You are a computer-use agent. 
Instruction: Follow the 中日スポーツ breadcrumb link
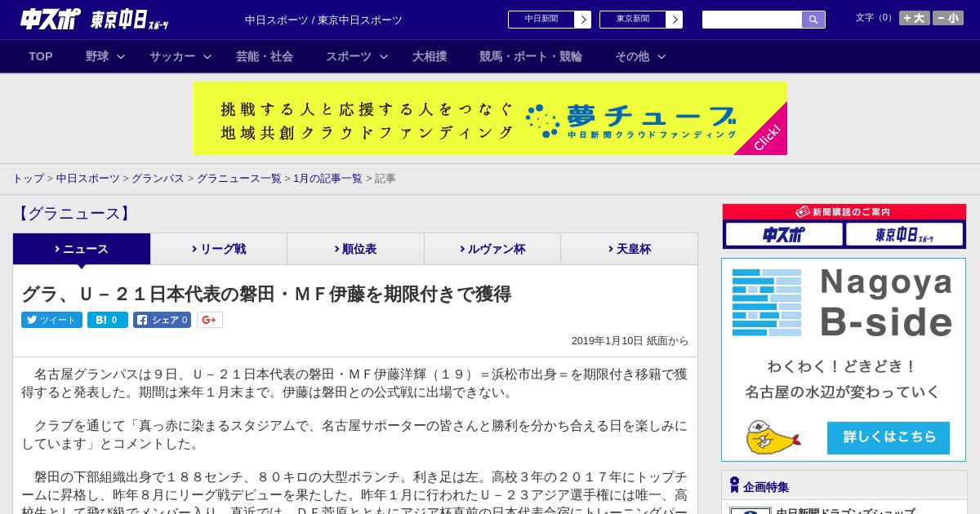click(88, 178)
